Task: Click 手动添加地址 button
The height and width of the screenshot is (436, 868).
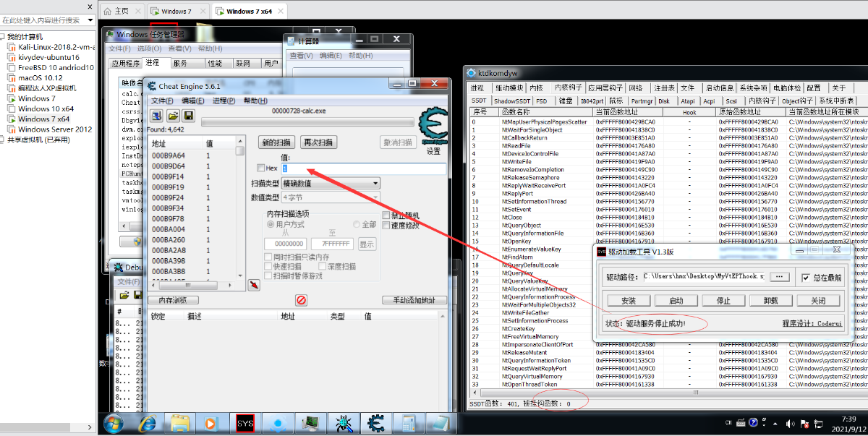Action: 414,300
